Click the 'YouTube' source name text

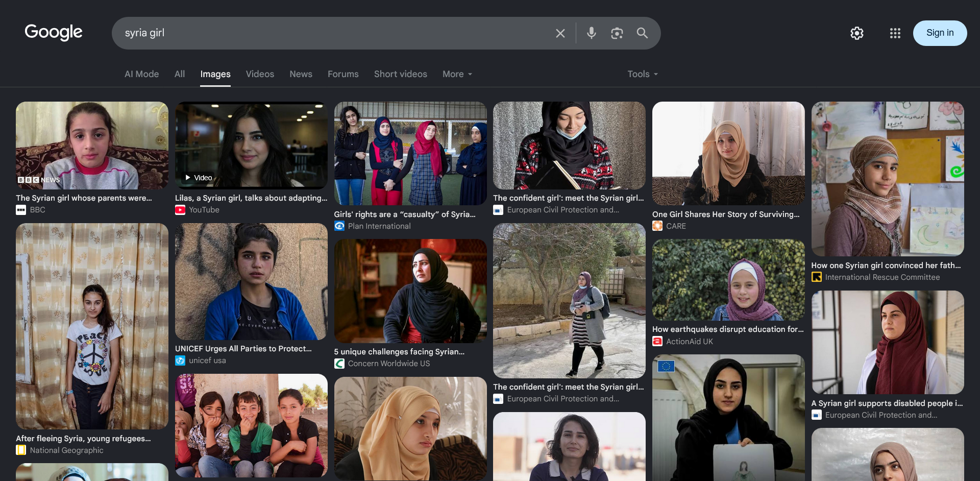(x=204, y=210)
